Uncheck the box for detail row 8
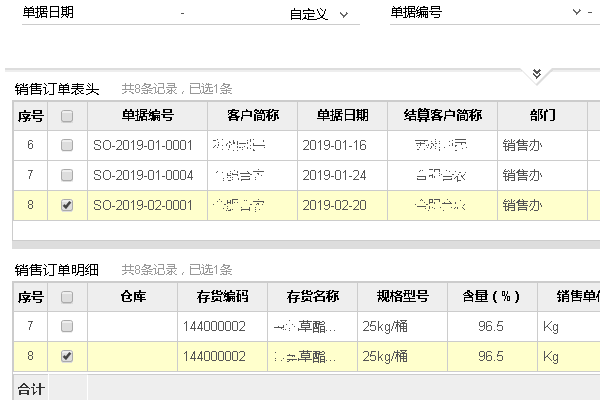 67,356
